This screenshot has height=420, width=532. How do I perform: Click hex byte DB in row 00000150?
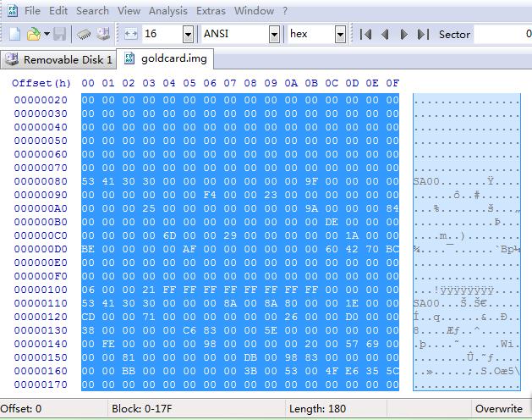point(250,358)
